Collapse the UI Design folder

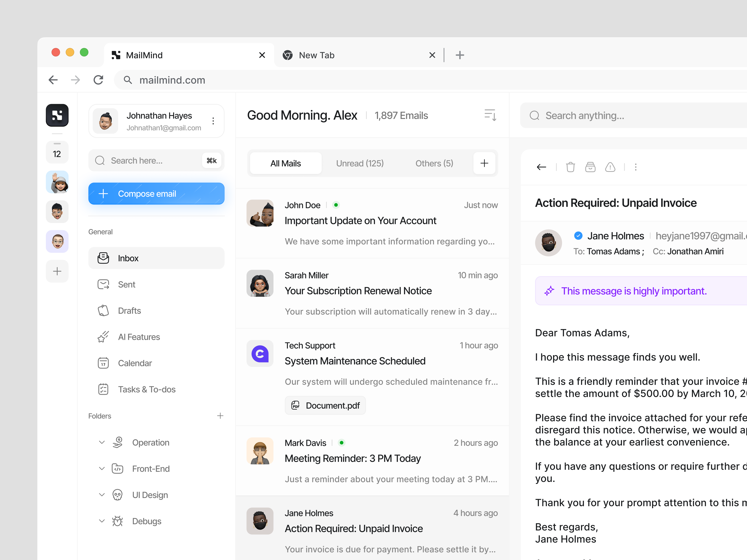click(x=102, y=495)
